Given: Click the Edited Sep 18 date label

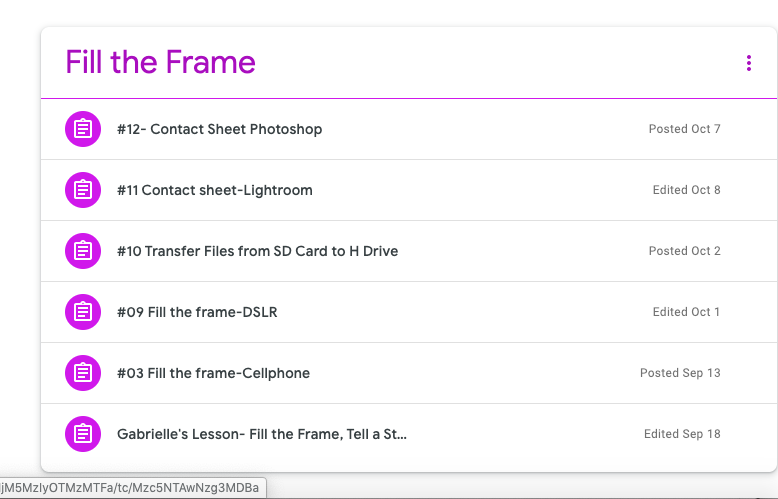Looking at the screenshot, I should point(682,434).
